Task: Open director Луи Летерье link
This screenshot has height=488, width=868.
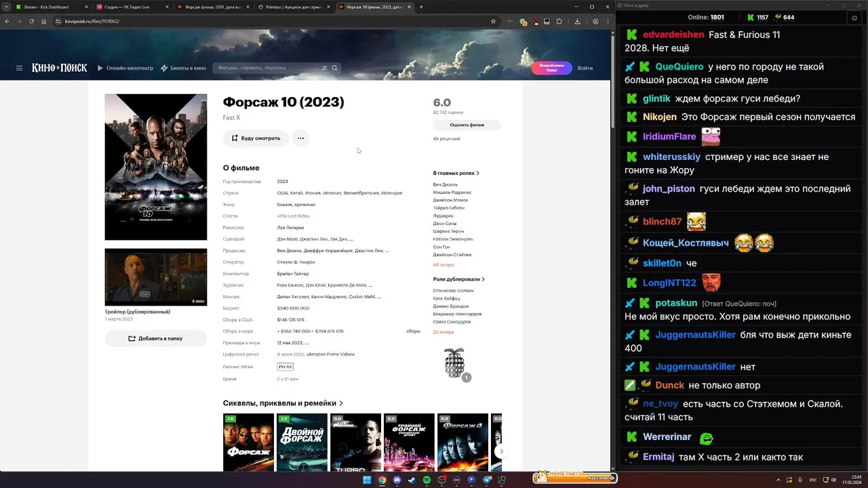Action: tap(290, 228)
